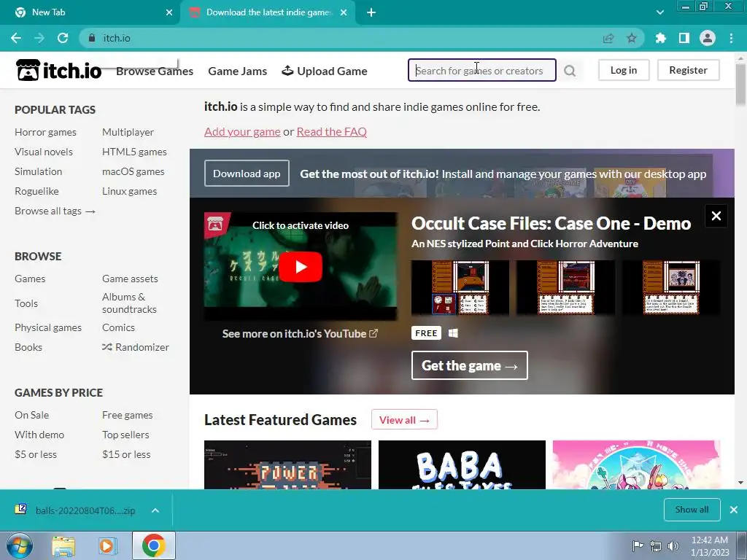
Task: Open Game Jams page
Action: click(x=237, y=71)
